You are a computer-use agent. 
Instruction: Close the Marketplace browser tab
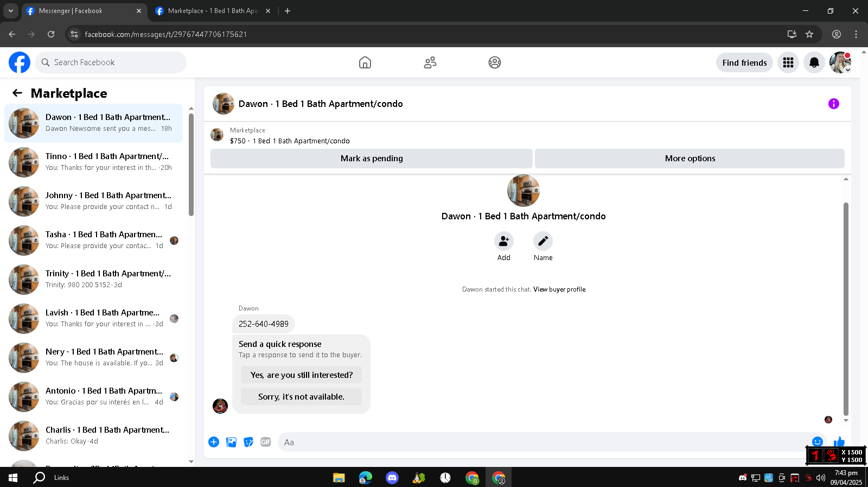(x=268, y=11)
